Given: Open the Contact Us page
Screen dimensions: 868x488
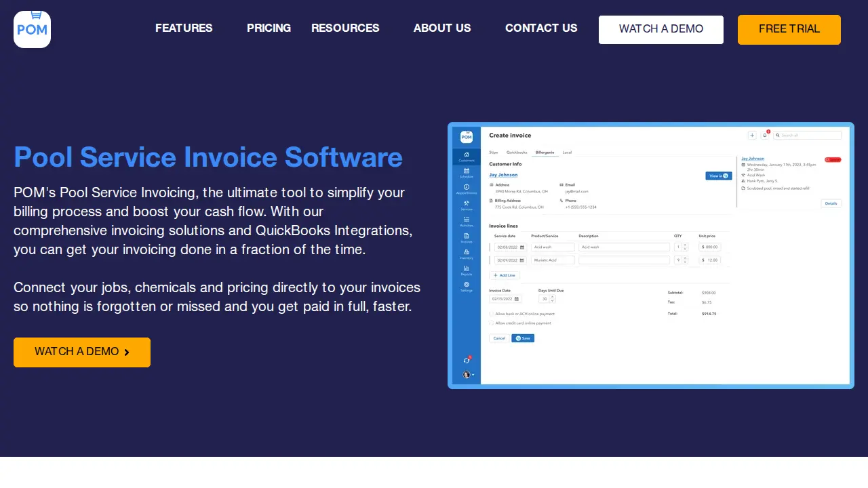Looking at the screenshot, I should pyautogui.click(x=541, y=28).
